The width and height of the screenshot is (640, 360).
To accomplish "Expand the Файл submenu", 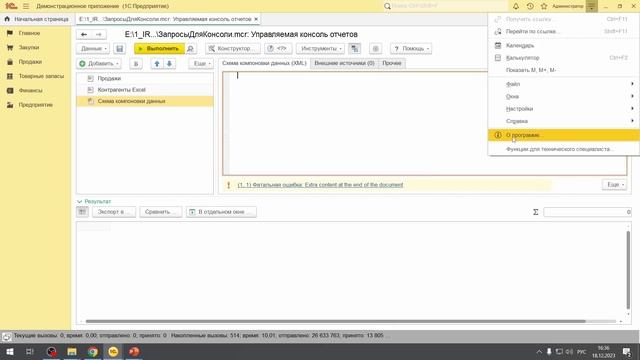I will pos(564,84).
